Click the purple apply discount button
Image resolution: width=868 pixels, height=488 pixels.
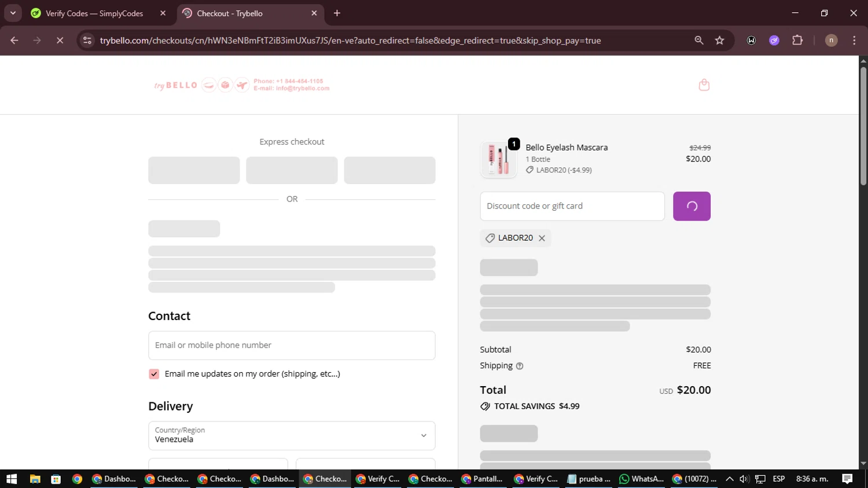[692, 206]
